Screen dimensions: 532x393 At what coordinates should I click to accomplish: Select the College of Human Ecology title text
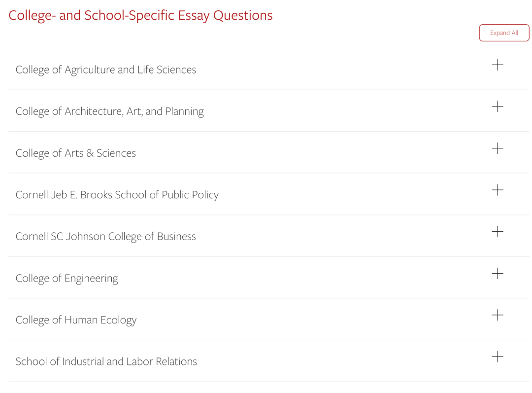[x=76, y=320]
